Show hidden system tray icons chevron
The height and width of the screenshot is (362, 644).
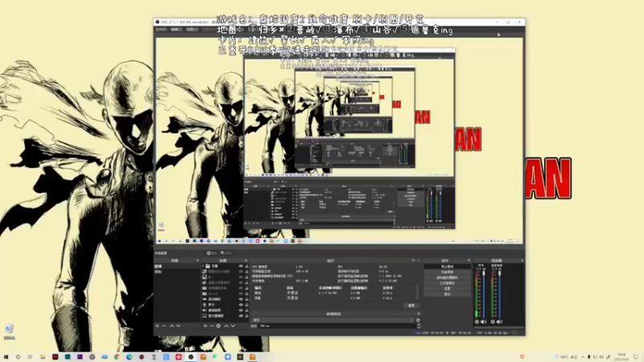[583, 357]
